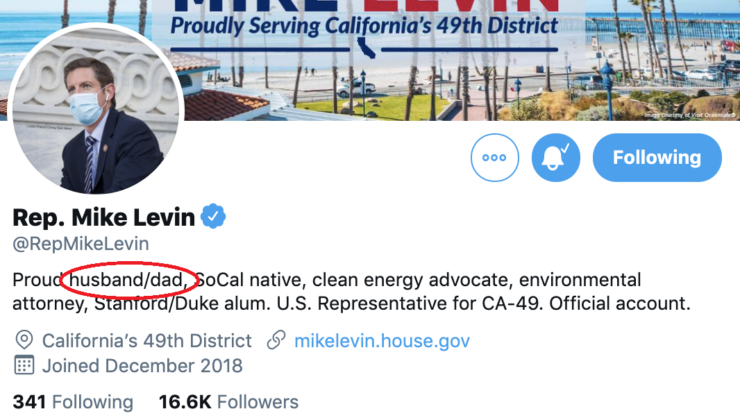Click the Proudly Serving banner tagline

365,23
